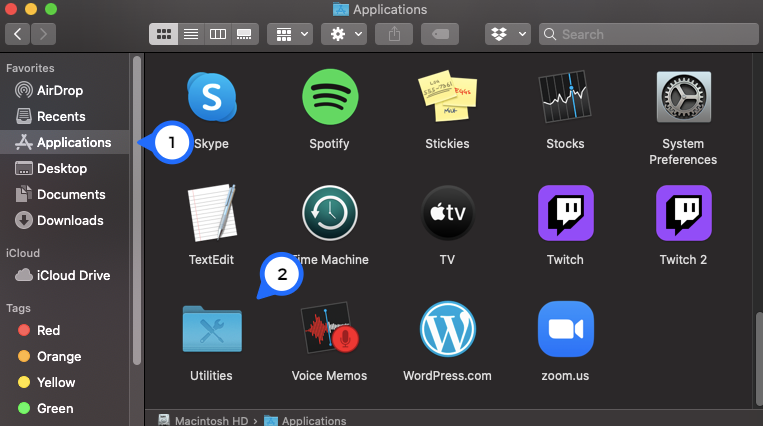763x426 pixels.
Task: Open iCloud Drive in the sidebar
Action: pos(65,275)
